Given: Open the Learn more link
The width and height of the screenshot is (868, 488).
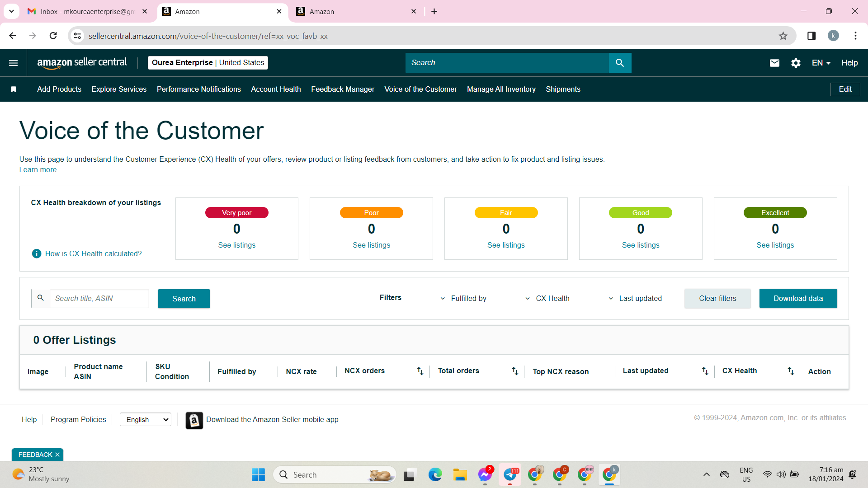Looking at the screenshot, I should [x=38, y=170].
